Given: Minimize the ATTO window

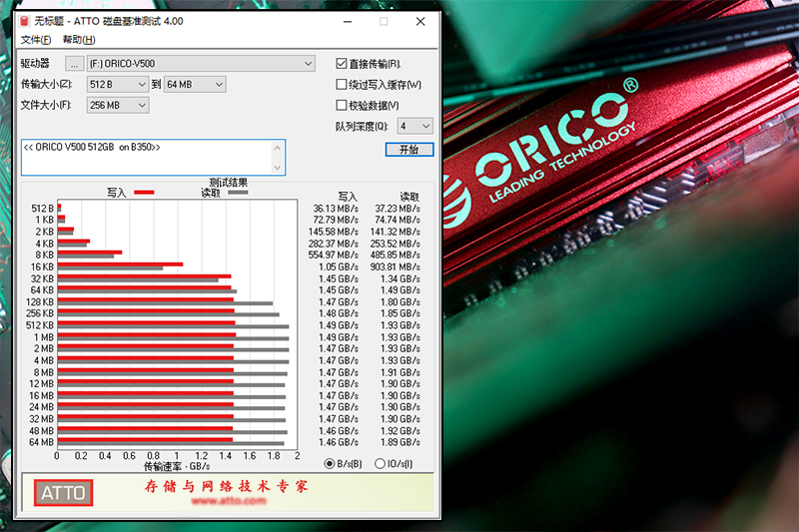Looking at the screenshot, I should pos(348,21).
